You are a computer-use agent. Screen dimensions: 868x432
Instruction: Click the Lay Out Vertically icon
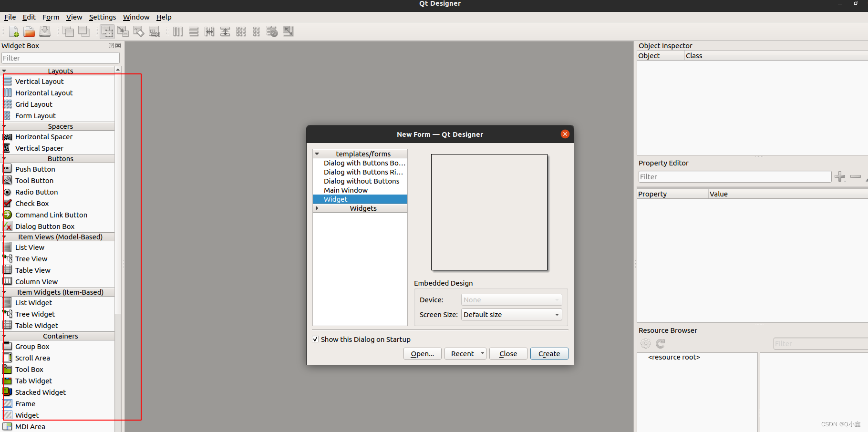click(194, 31)
